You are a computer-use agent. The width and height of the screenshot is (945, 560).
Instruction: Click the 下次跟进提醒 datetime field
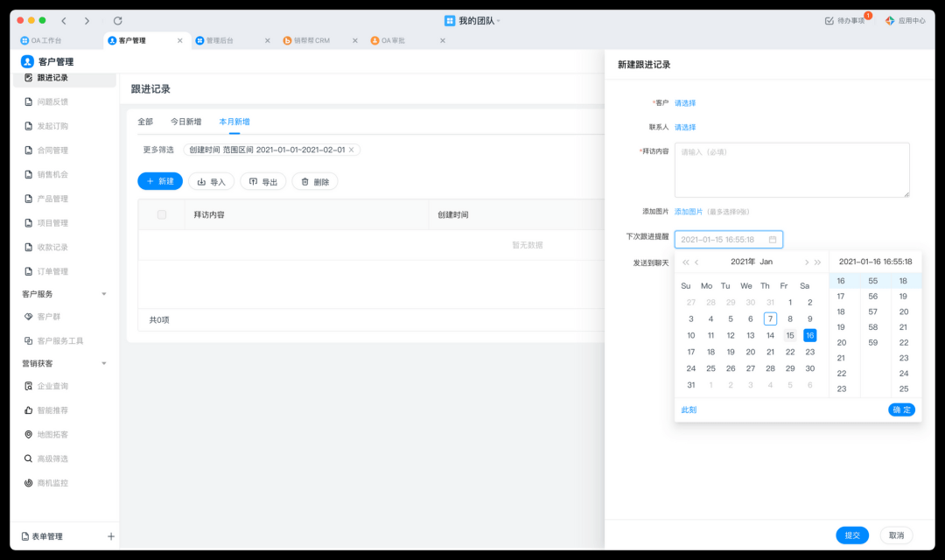click(729, 239)
